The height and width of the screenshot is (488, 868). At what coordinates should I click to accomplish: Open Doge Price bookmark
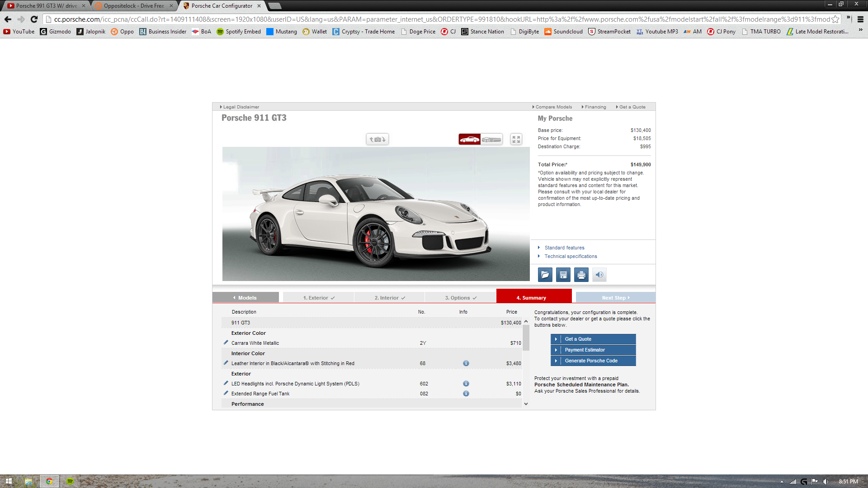(x=418, y=32)
